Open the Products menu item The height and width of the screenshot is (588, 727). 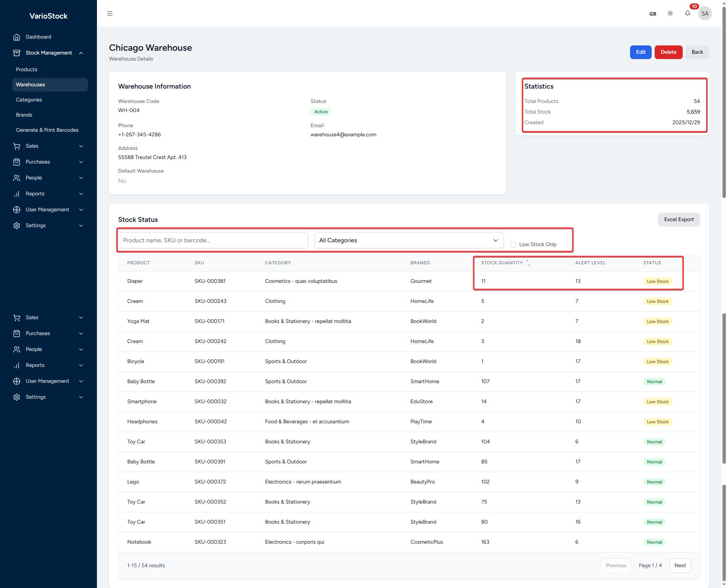point(27,70)
